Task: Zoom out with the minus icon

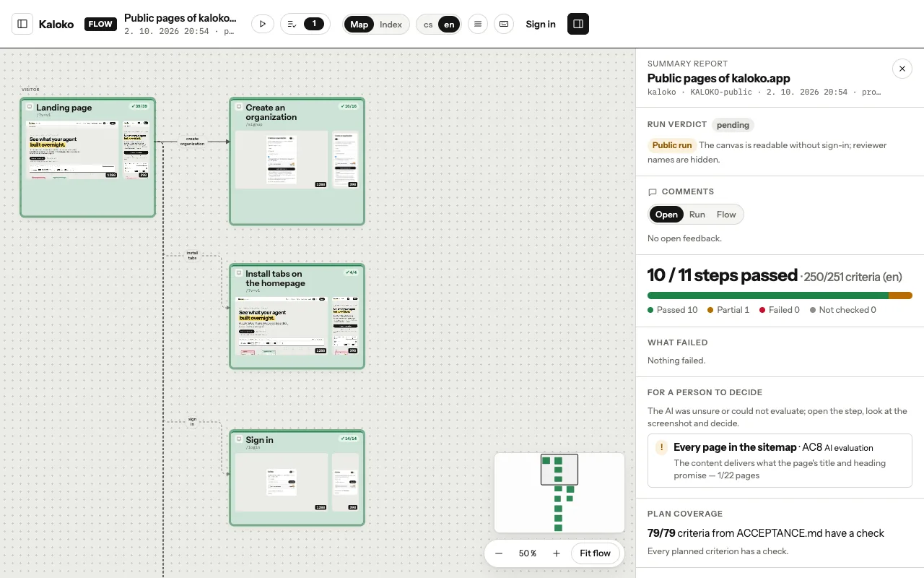Action: point(499,553)
